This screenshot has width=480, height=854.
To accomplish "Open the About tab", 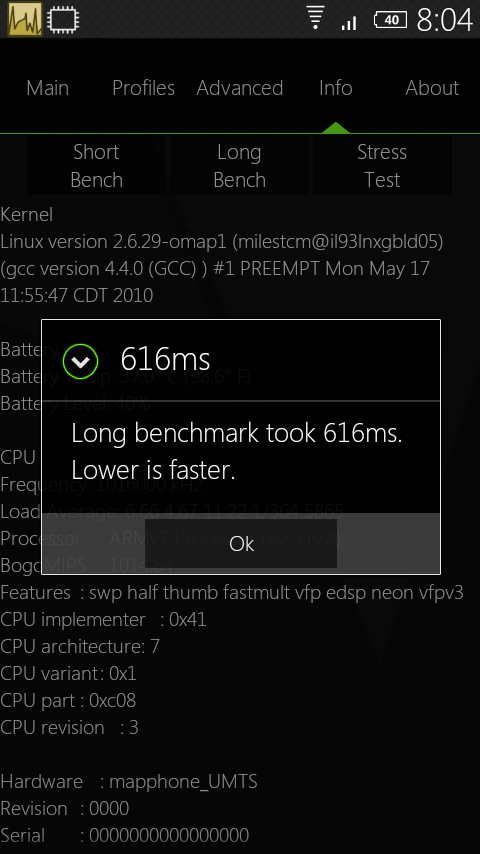I will [432, 88].
